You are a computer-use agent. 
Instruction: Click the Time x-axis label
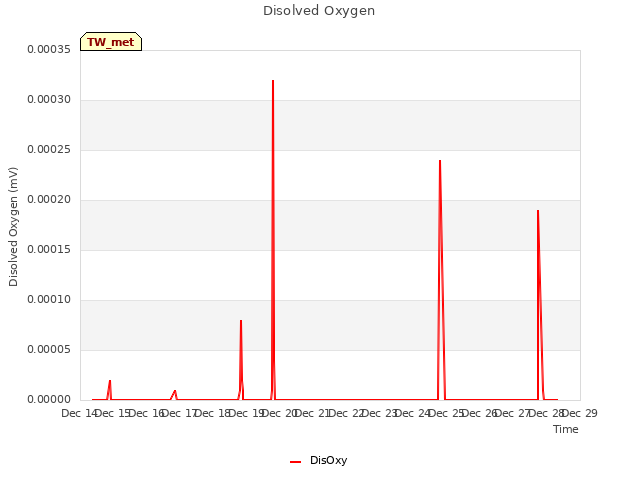565,429
